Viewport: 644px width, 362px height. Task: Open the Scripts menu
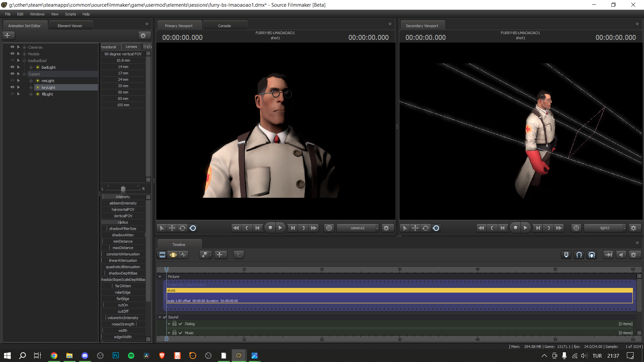click(x=70, y=14)
